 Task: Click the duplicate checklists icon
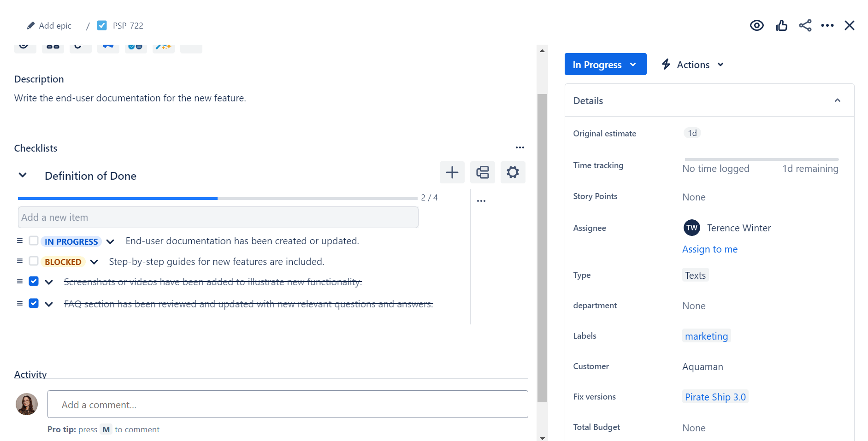[482, 172]
